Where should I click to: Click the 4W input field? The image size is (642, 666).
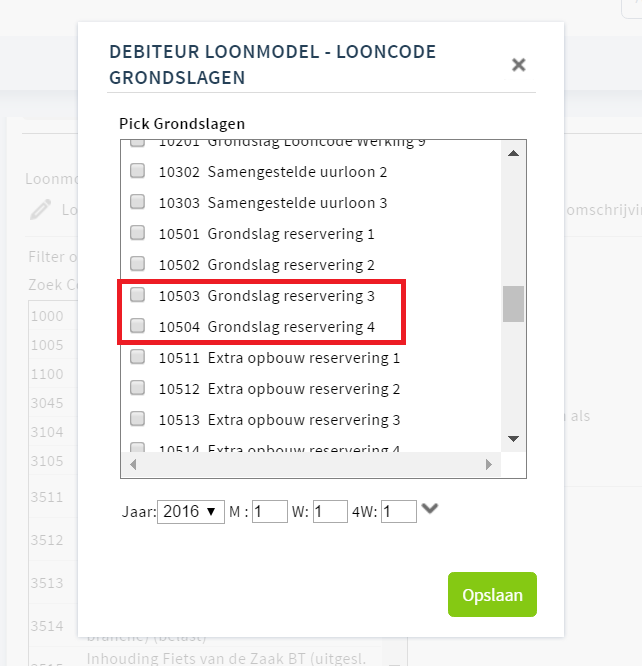click(399, 511)
